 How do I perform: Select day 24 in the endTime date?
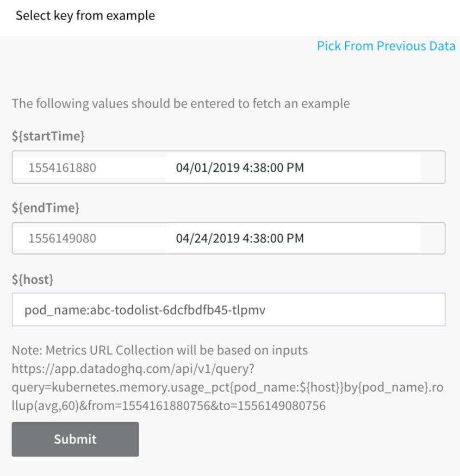pyautogui.click(x=201, y=239)
